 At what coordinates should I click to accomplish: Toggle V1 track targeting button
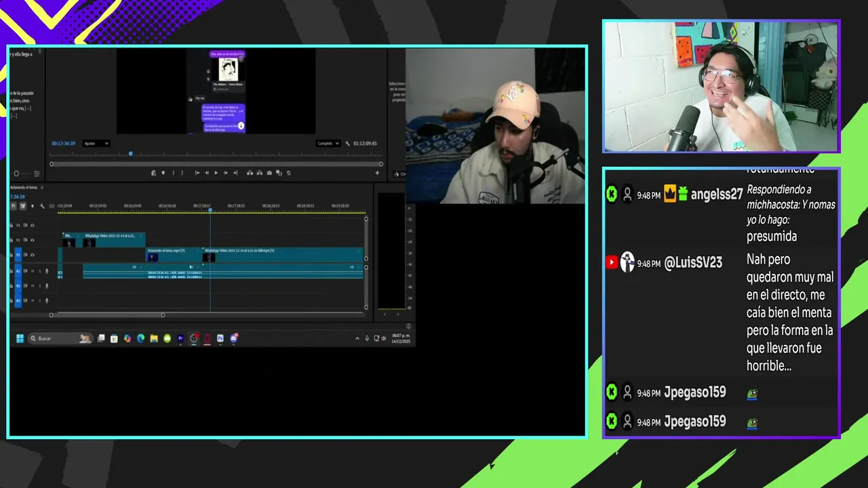(18, 255)
